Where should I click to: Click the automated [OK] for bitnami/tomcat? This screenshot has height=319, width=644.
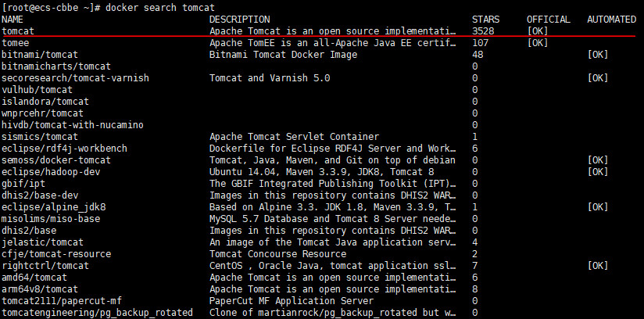click(x=598, y=55)
